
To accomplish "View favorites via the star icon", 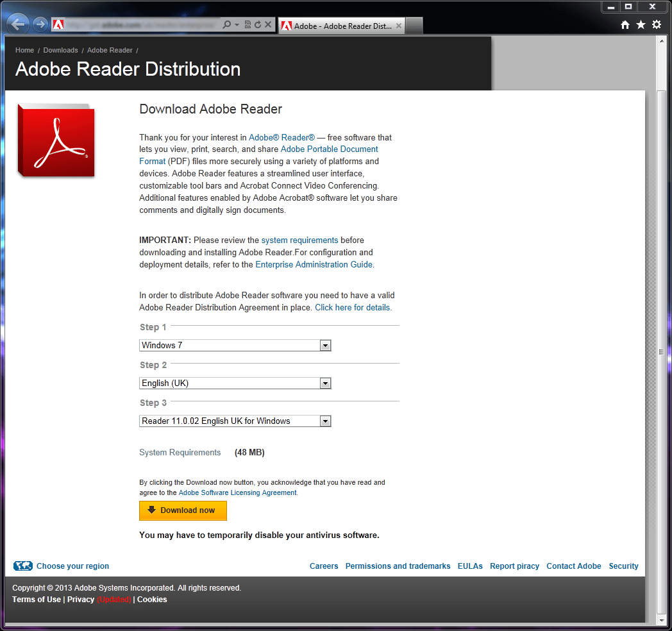I will click(x=640, y=24).
